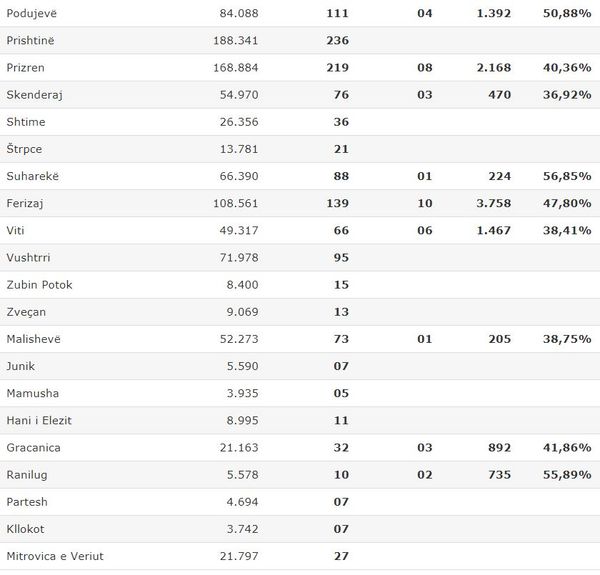This screenshot has width=600, height=575.
Task: Select the Mitrovica e Veriut label
Action: coord(55,557)
